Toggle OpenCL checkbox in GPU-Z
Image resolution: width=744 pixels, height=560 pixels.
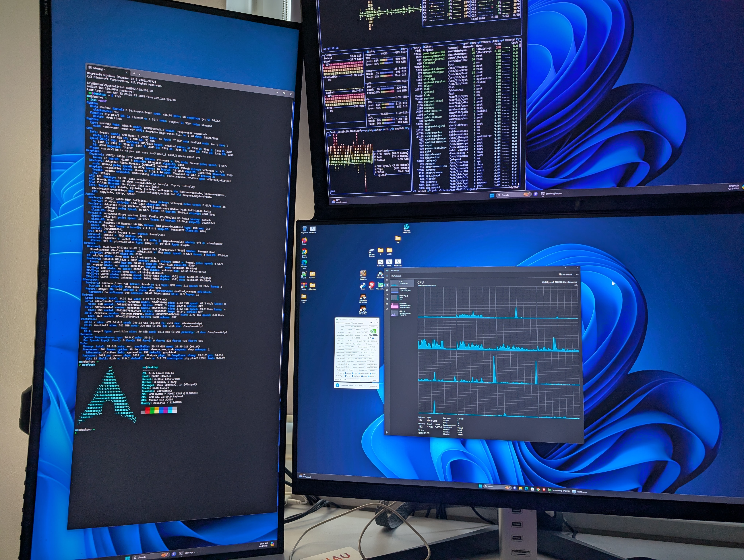tap(345, 374)
